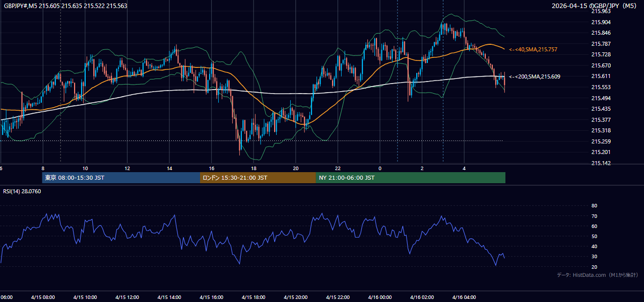Click price axis value 215.553

point(601,87)
